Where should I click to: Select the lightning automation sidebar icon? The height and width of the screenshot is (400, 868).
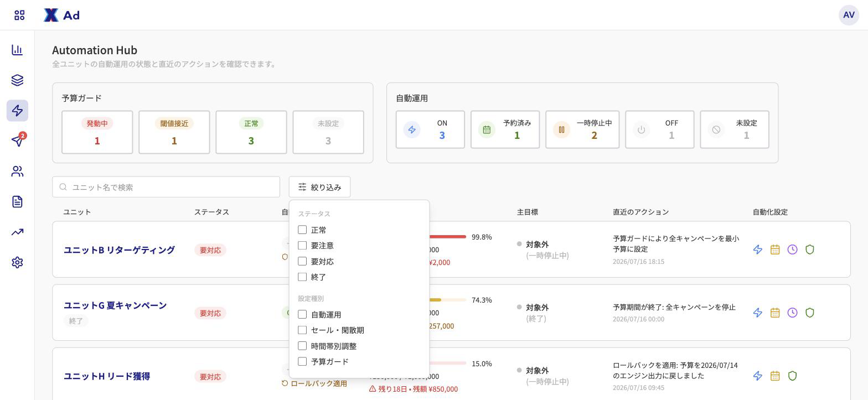[17, 111]
